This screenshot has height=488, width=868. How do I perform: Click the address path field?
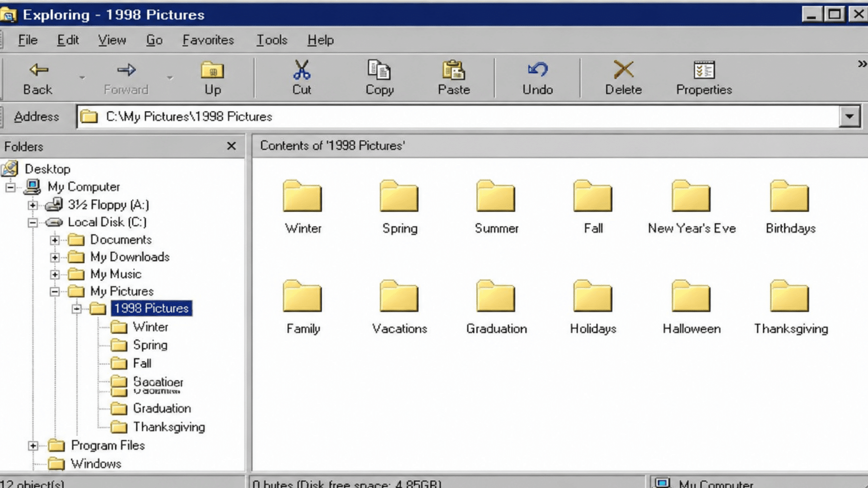point(457,116)
